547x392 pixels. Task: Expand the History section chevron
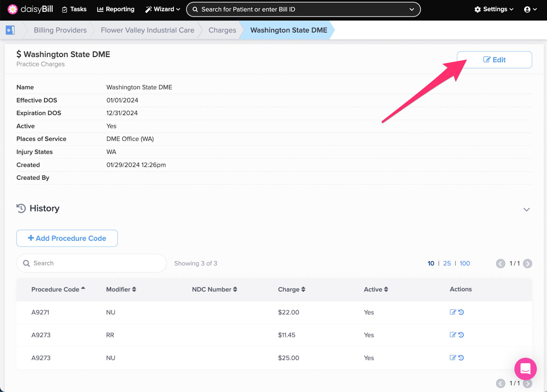(x=526, y=210)
